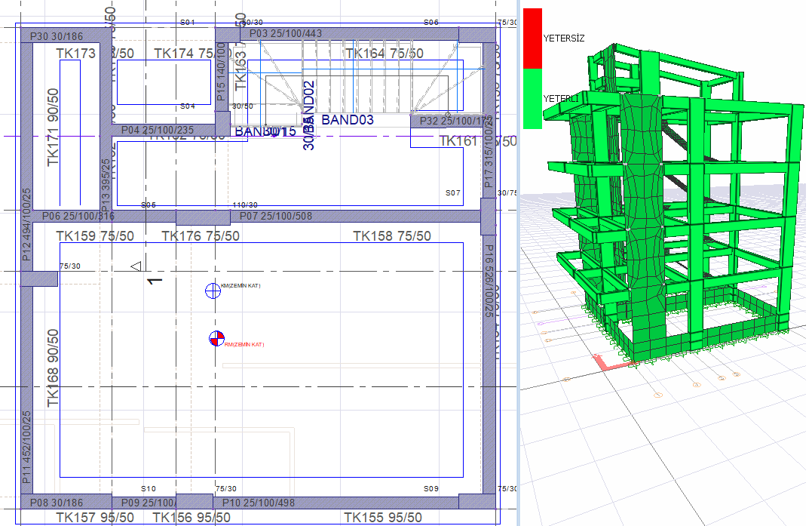Click the red origin axis marker in 3D view

coord(614,363)
